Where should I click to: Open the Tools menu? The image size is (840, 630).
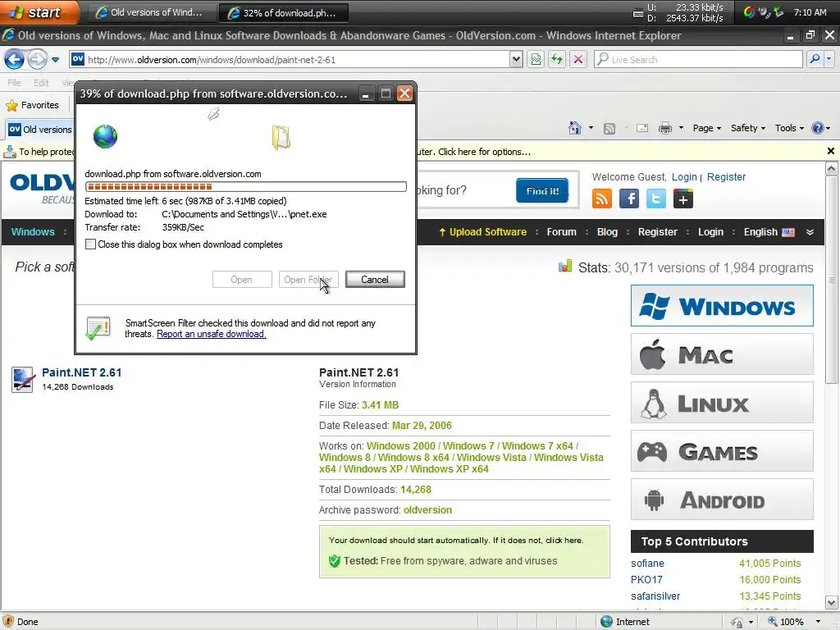coord(789,128)
